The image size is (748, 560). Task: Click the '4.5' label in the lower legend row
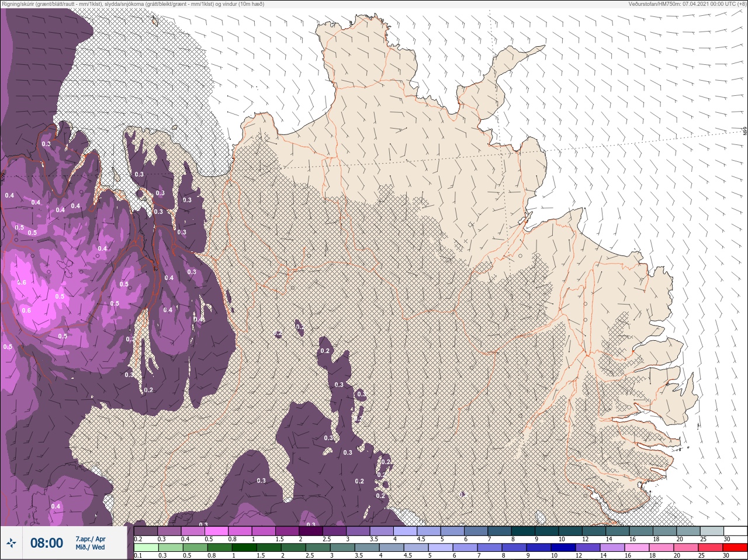click(x=408, y=556)
